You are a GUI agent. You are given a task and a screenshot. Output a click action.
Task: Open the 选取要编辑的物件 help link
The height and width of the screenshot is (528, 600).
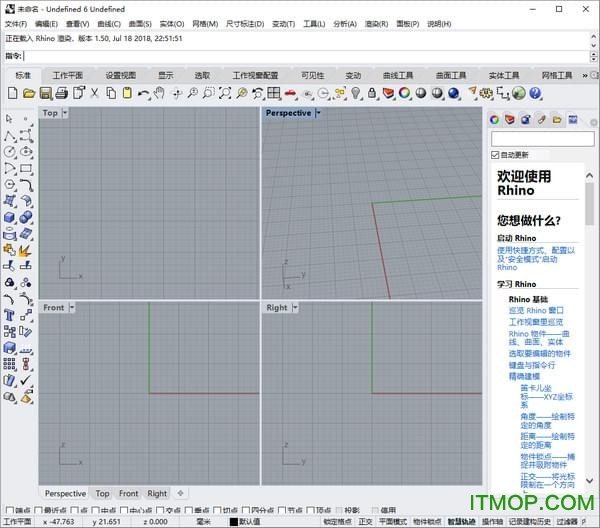point(539,354)
